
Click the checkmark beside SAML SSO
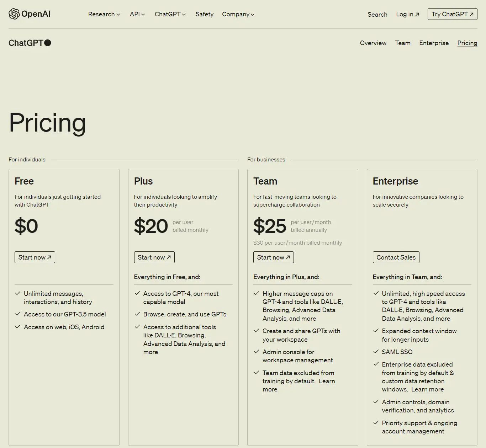point(376,352)
